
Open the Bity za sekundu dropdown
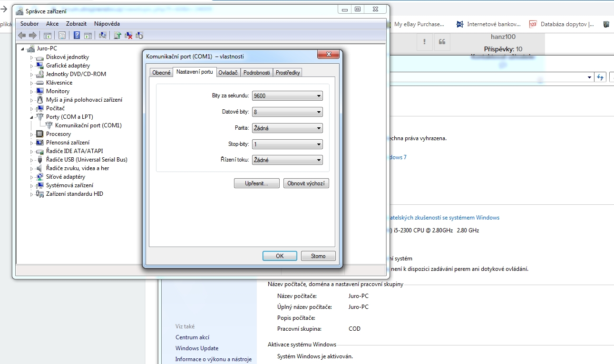pyautogui.click(x=287, y=96)
